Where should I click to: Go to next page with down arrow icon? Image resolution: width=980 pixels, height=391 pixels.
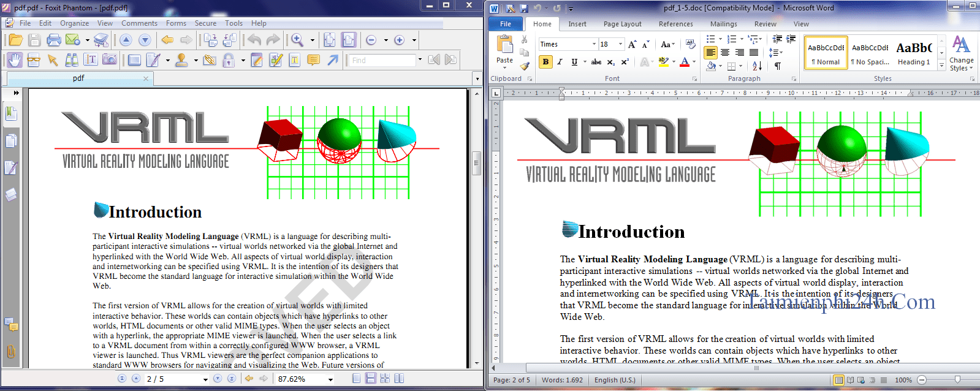pyautogui.click(x=145, y=40)
